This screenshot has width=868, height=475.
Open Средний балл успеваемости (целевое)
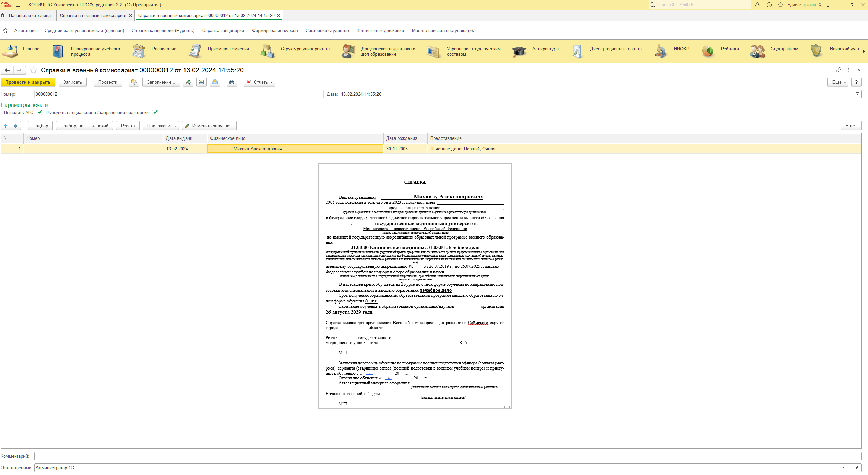[84, 31]
